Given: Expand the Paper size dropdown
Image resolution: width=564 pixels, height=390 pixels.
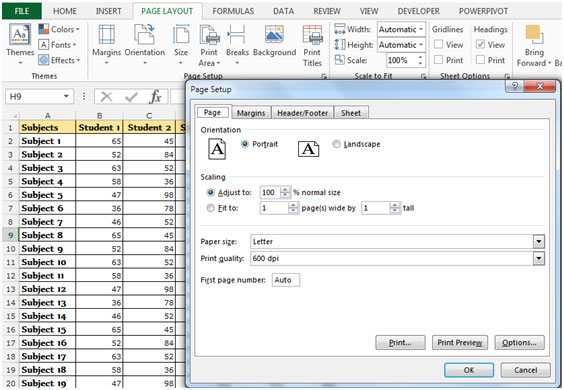Looking at the screenshot, I should click(538, 241).
